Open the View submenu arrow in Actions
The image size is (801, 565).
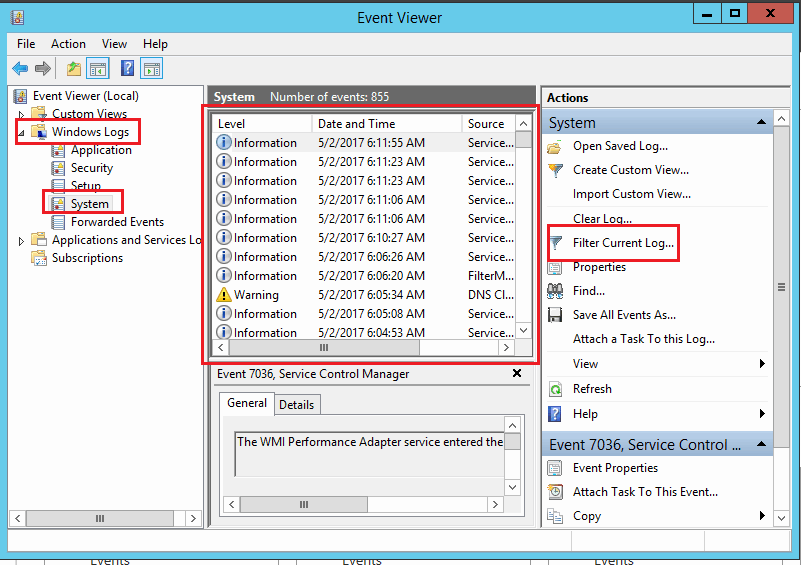point(762,364)
